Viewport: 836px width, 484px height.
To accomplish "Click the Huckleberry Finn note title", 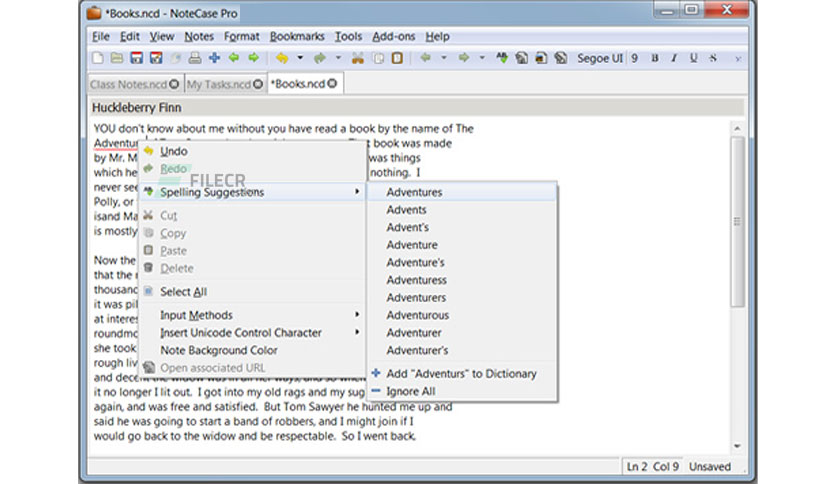I will (136, 108).
